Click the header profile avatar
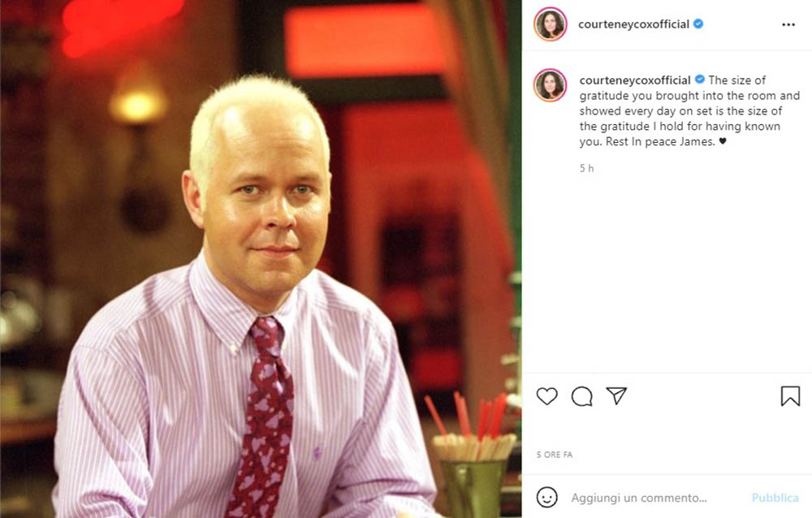812x518 pixels. 551,24
